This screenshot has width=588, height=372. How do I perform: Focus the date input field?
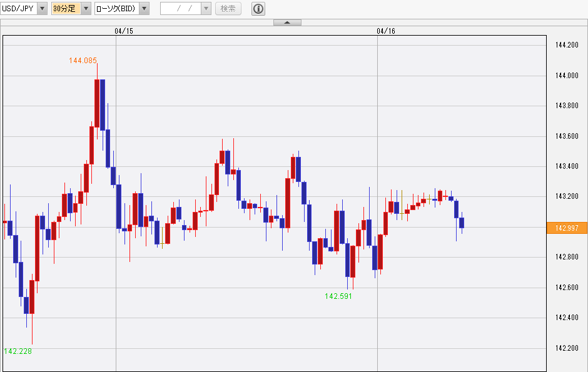point(181,9)
